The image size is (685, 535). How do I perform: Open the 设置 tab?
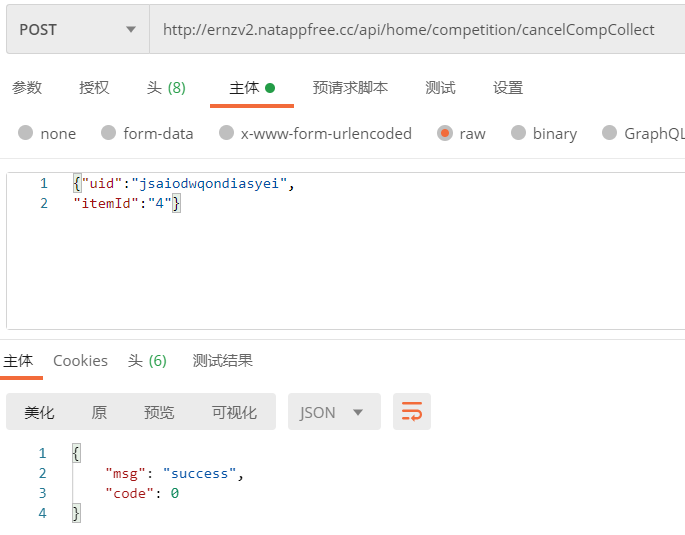(508, 87)
